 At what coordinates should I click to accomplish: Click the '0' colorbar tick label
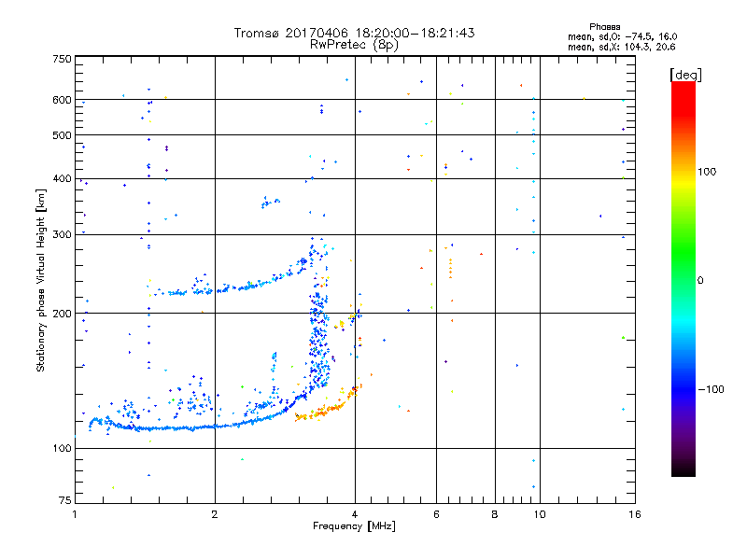[700, 281]
